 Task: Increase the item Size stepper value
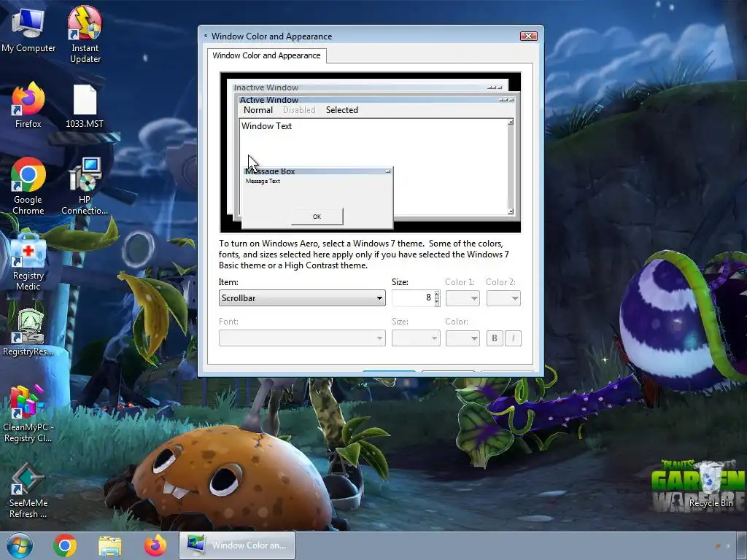pos(437,295)
